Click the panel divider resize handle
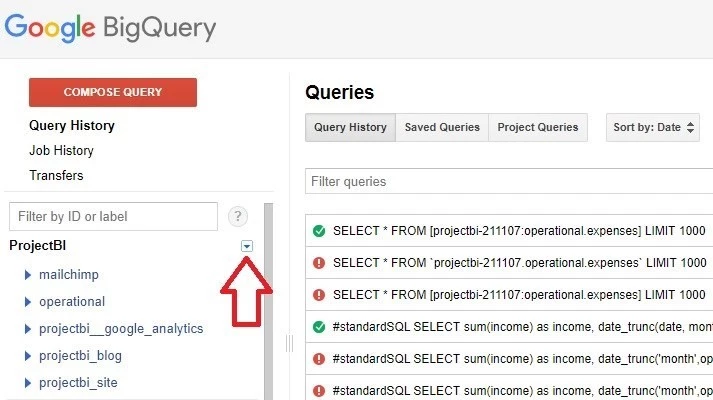 [x=289, y=343]
